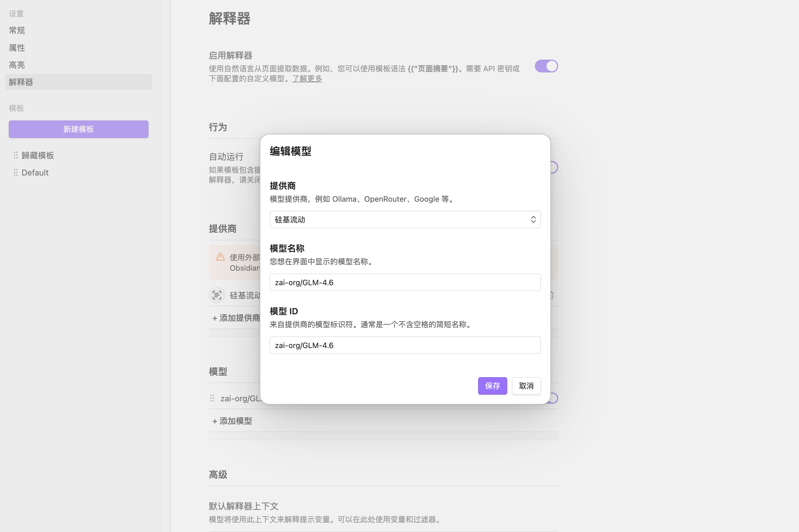Screen dimensions: 799x532
Task: Open 常规 settings section
Action: pyautogui.click(x=17, y=31)
